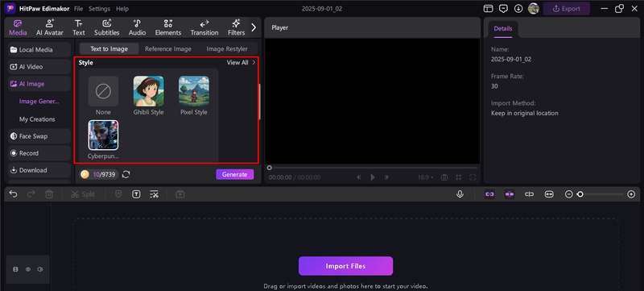This screenshot has height=291, width=644.
Task: Open the Transition tab
Action: pos(204,27)
